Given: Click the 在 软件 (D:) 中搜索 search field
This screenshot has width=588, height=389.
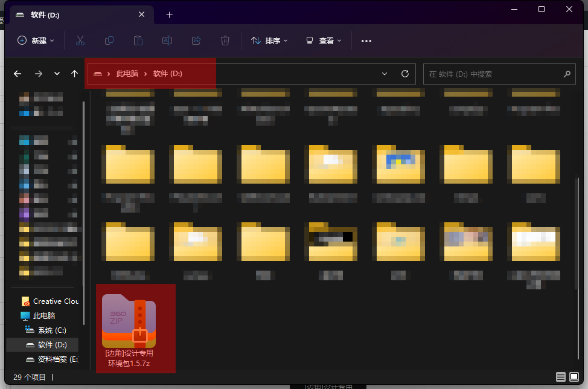Looking at the screenshot, I should click(x=499, y=74).
